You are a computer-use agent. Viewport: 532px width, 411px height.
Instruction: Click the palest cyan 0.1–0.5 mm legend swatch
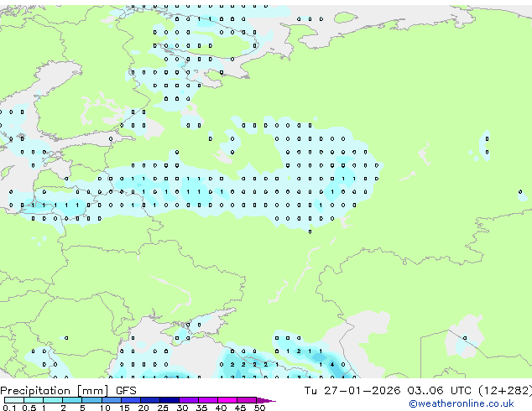click(x=14, y=400)
